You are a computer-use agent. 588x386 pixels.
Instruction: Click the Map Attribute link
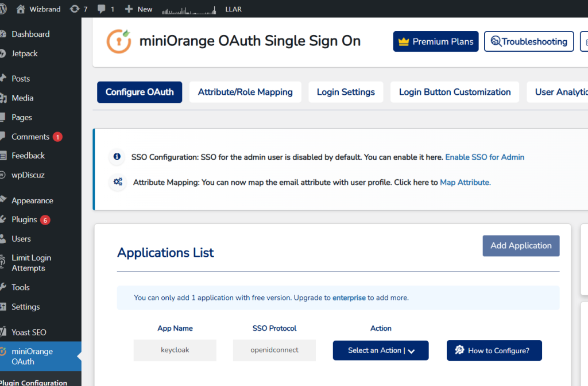(x=465, y=182)
